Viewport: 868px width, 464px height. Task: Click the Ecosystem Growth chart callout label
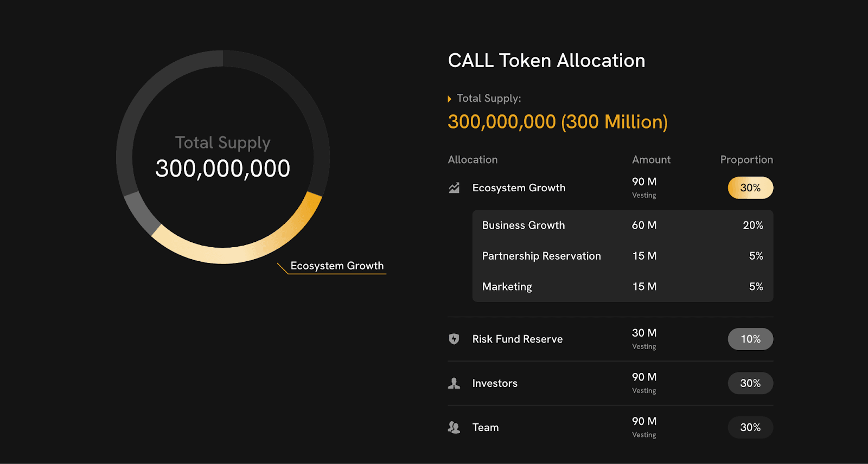point(337,266)
